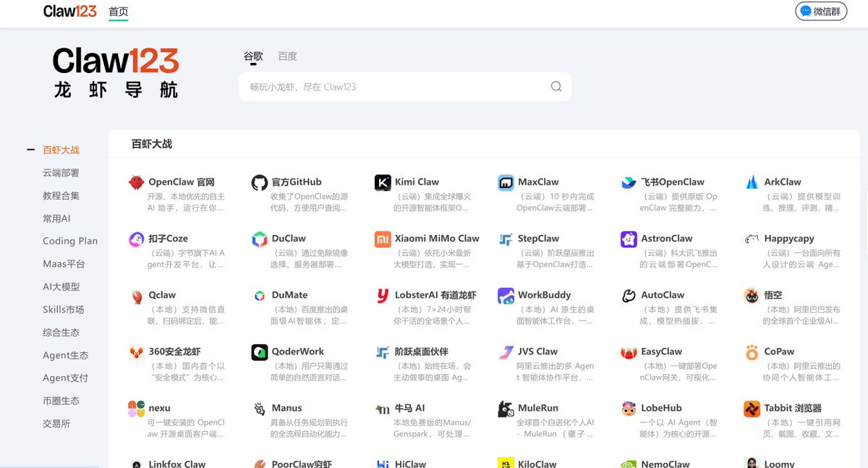Open the Kimi Claw K icon
868x468 pixels.
383,182
